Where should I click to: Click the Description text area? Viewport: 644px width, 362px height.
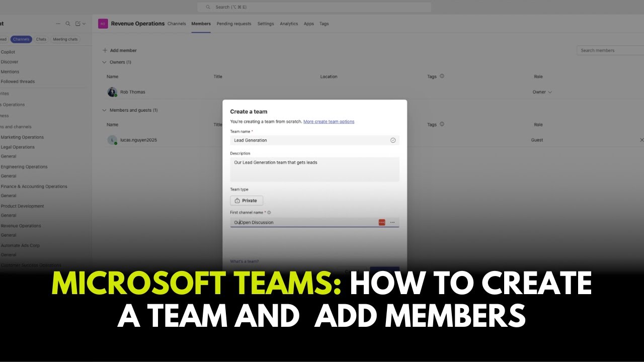[314, 169]
